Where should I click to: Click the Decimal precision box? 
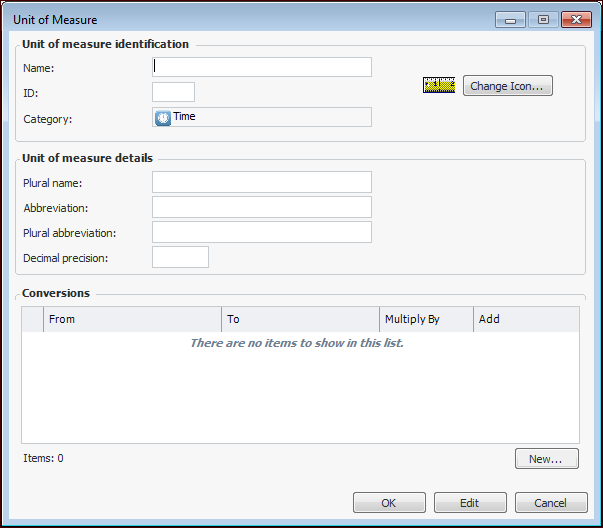[180, 257]
